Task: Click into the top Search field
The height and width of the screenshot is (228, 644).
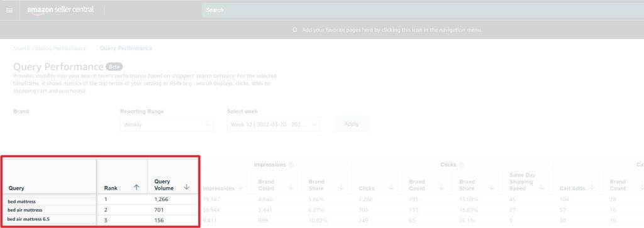Action: pyautogui.click(x=423, y=10)
